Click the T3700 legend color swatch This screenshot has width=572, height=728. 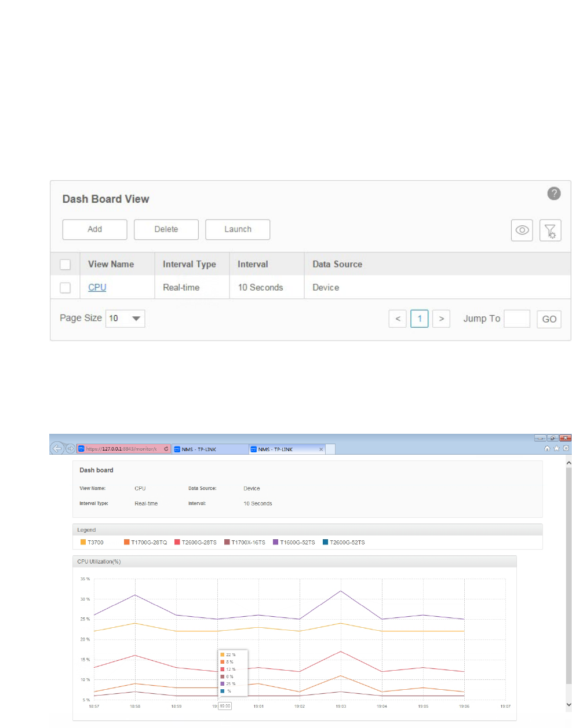tap(83, 542)
